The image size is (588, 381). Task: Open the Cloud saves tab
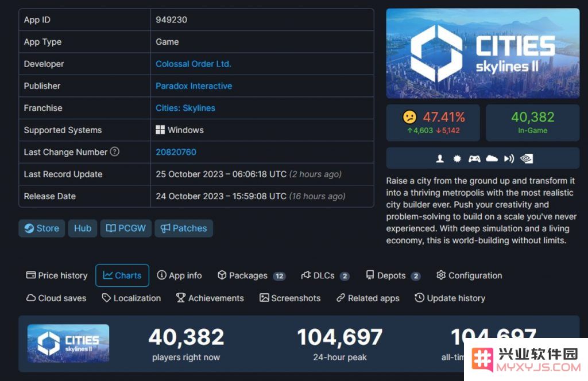pyautogui.click(x=56, y=298)
